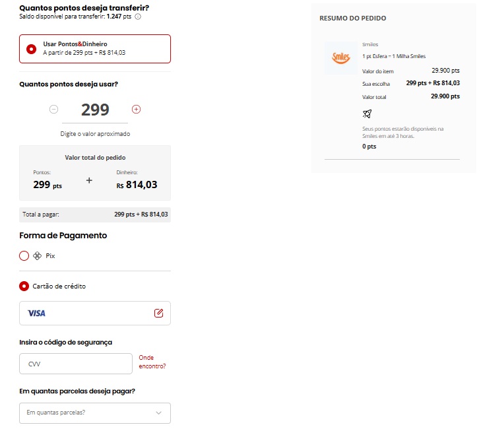Click the 'Valor total do pedido' box title
504x433 pixels.
pyautogui.click(x=95, y=158)
